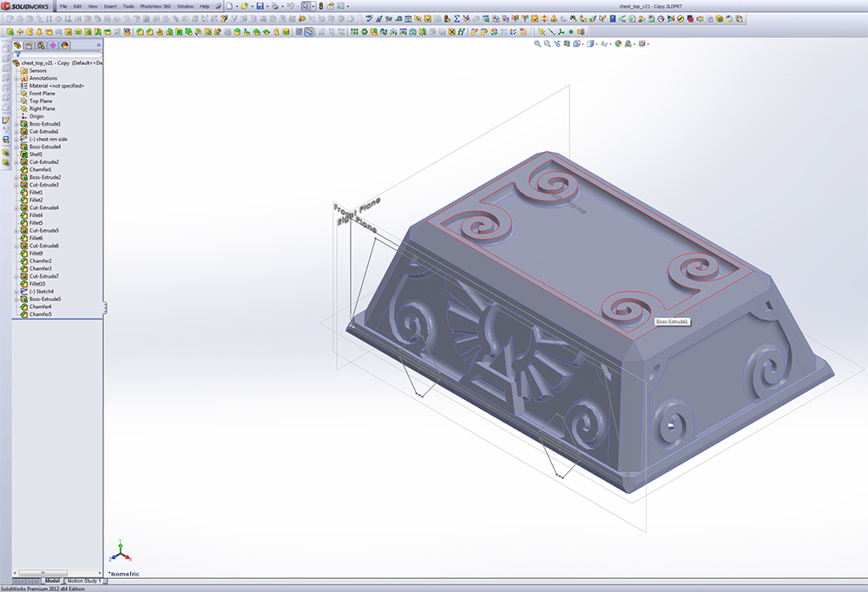Switch to the Model tab
This screenshot has width=868, height=592.
(52, 581)
